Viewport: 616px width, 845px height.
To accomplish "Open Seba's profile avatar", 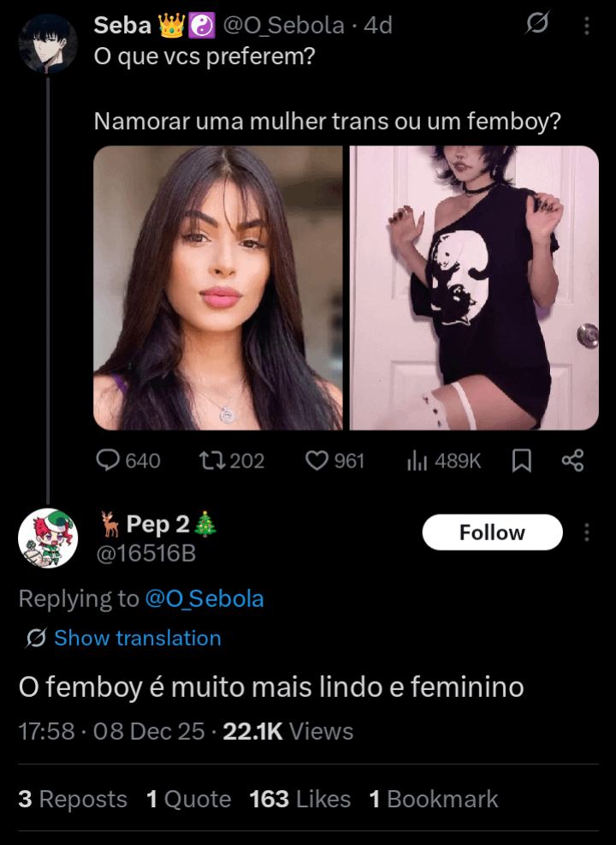I will (x=48, y=44).
